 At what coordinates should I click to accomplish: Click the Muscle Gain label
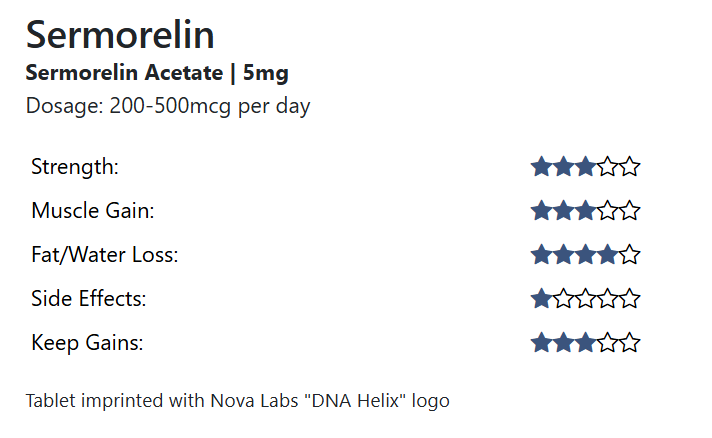93,211
